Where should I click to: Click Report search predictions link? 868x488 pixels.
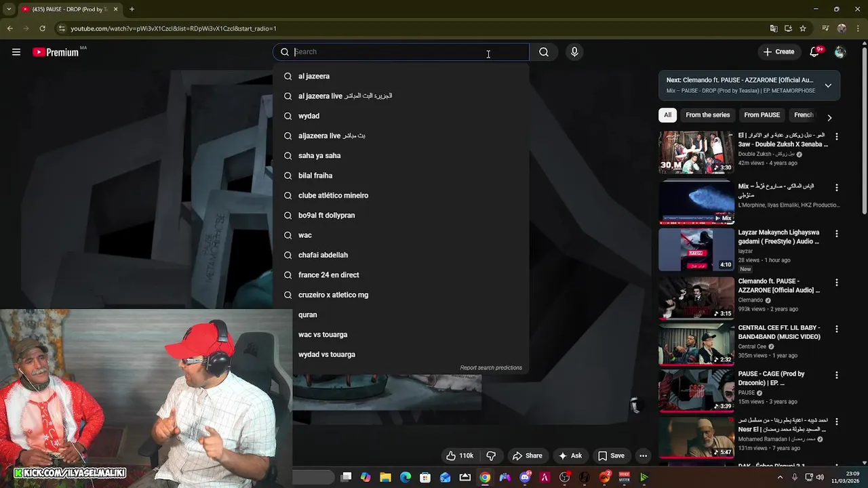coord(491,368)
